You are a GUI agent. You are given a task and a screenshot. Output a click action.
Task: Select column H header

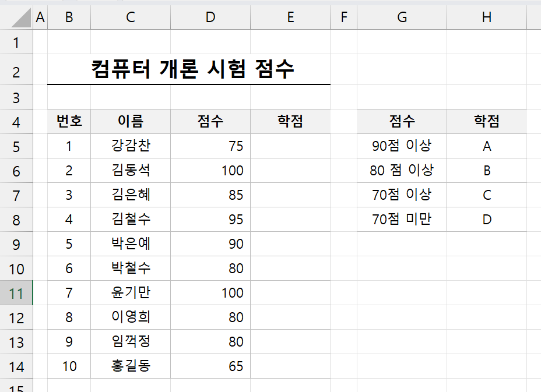487,17
